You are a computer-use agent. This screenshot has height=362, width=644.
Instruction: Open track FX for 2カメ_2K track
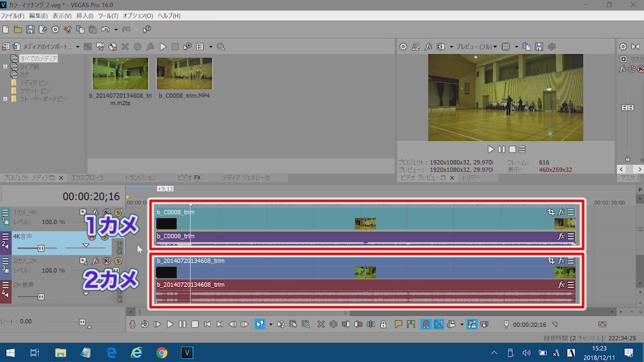pos(95,261)
